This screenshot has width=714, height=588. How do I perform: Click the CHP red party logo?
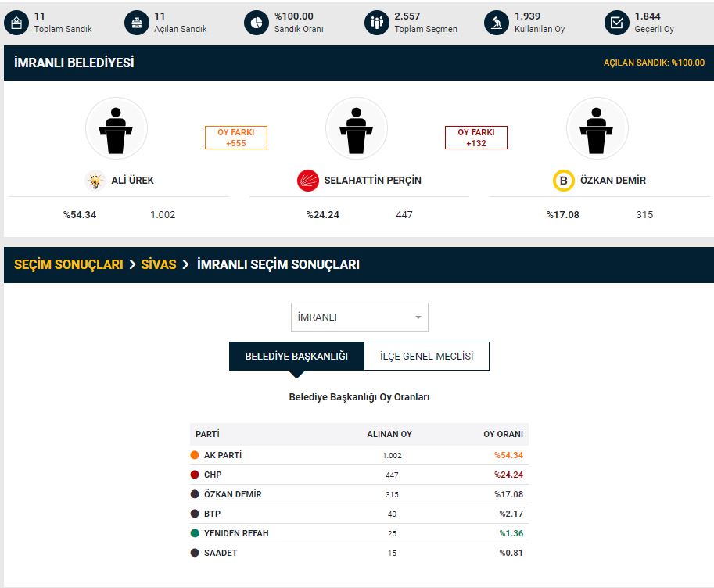(x=308, y=181)
